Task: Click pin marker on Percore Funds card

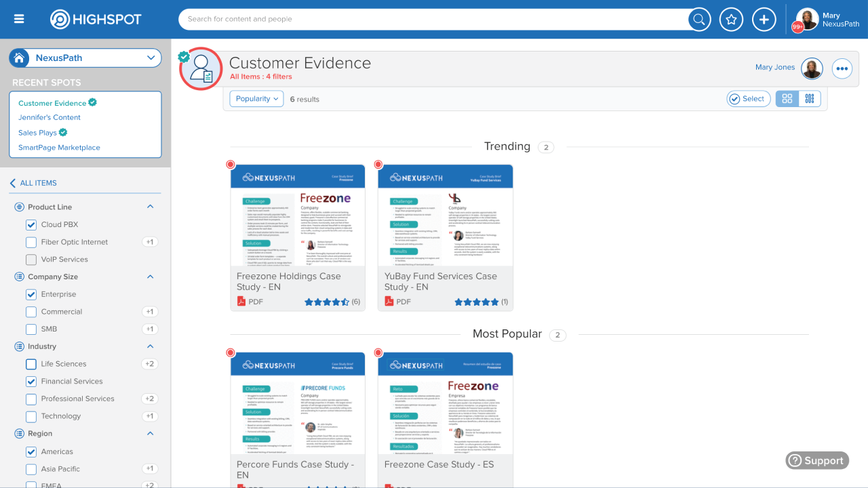Action: point(231,352)
